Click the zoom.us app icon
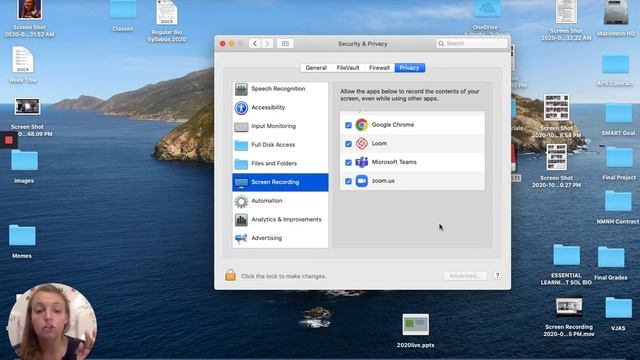Screen dimensions: 640x360 (x=362, y=181)
